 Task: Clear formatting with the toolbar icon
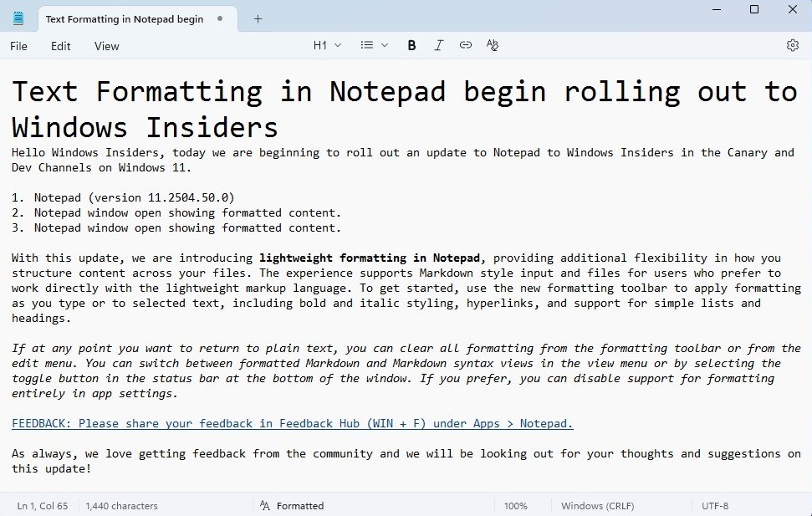(493, 45)
